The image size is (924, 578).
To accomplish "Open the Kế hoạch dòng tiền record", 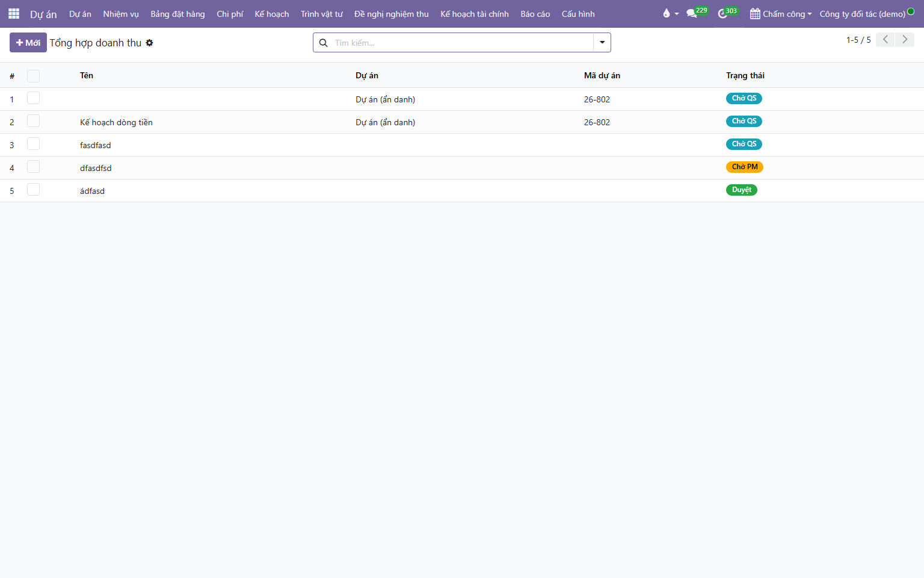I will point(116,122).
